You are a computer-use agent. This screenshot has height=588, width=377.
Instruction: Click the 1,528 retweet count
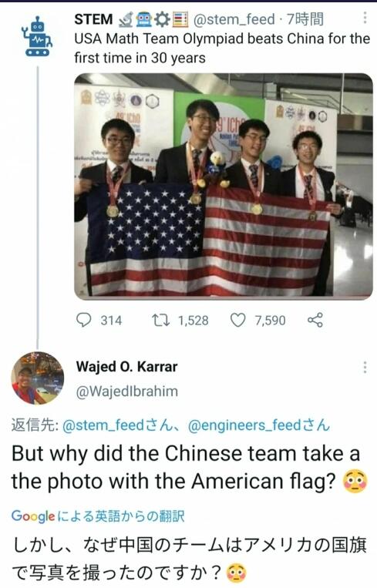[194, 321]
